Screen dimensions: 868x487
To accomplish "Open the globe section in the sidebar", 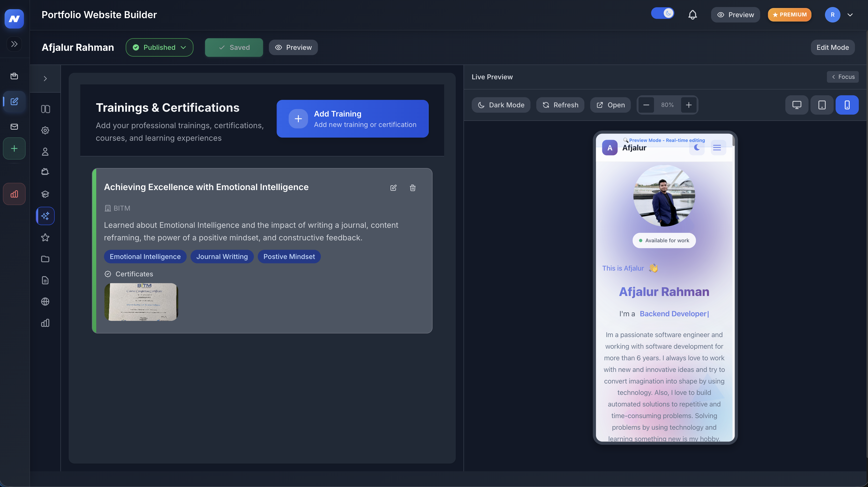I will [x=45, y=302].
